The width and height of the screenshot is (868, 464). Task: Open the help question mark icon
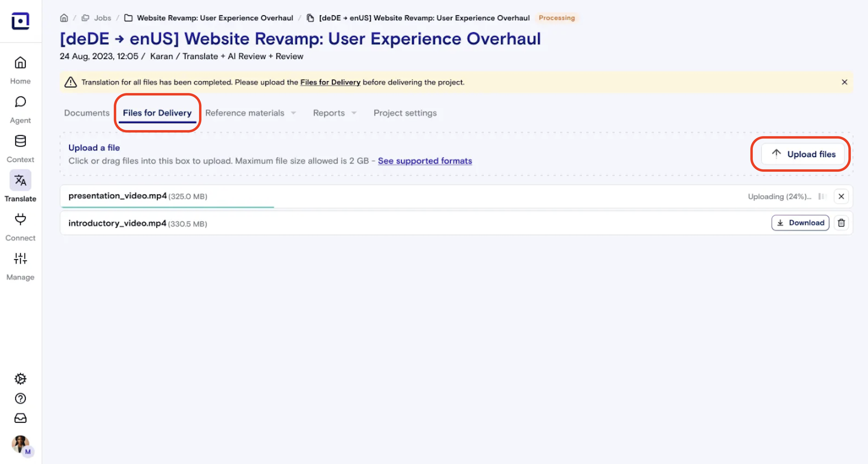click(20, 398)
